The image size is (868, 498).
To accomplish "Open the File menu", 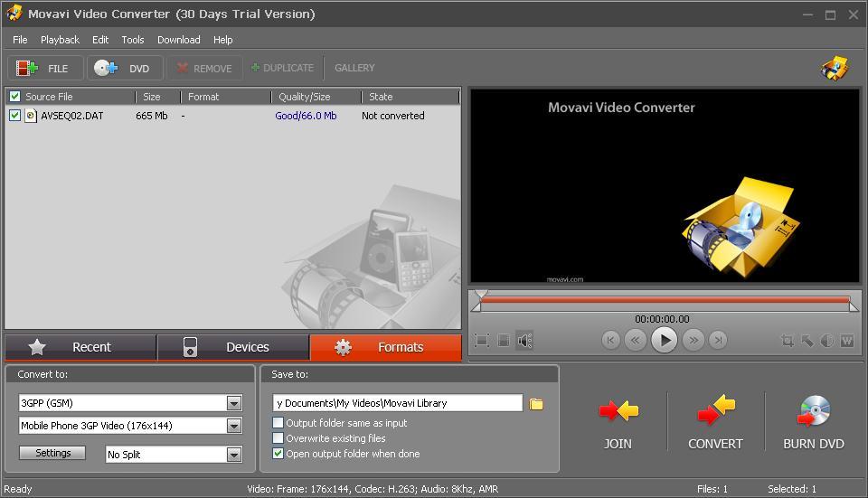I will 20,40.
